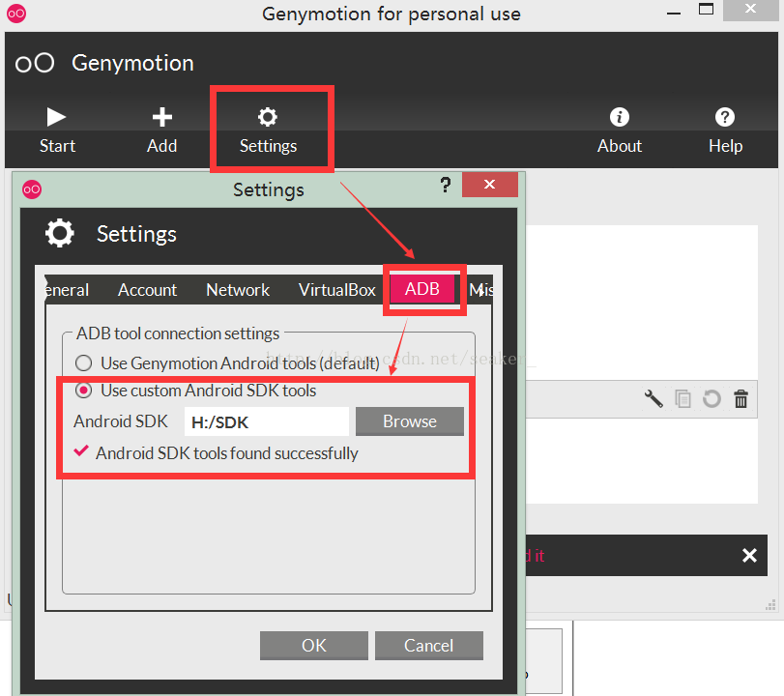Click the Genymotion logo in title bar
This screenshot has height=696, width=784.
click(x=16, y=14)
